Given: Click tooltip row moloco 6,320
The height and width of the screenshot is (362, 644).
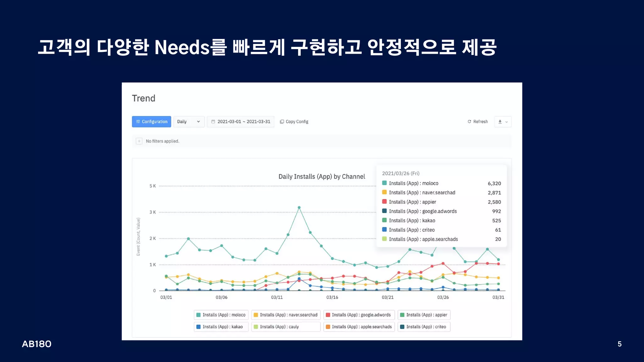Looking at the screenshot, I should pyautogui.click(x=441, y=183).
